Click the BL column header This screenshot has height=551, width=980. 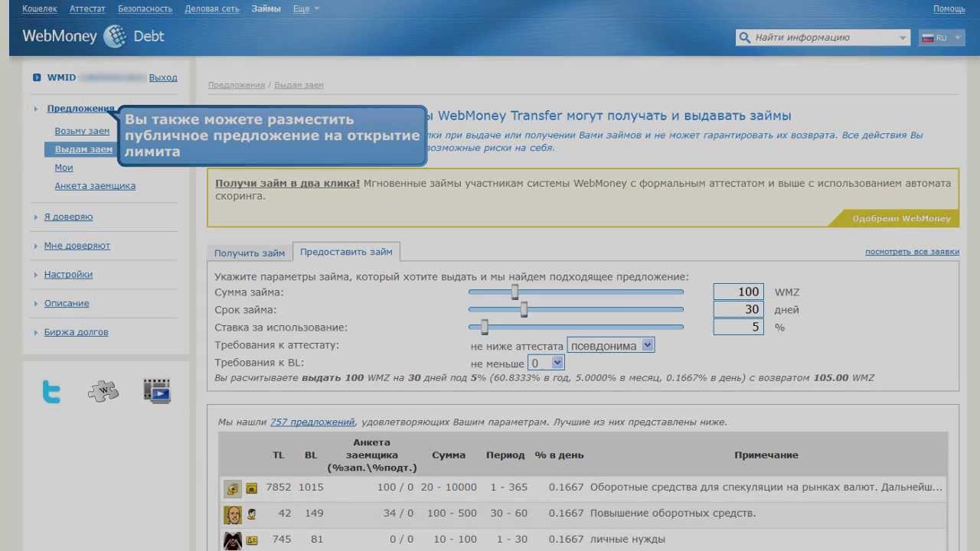pyautogui.click(x=310, y=455)
